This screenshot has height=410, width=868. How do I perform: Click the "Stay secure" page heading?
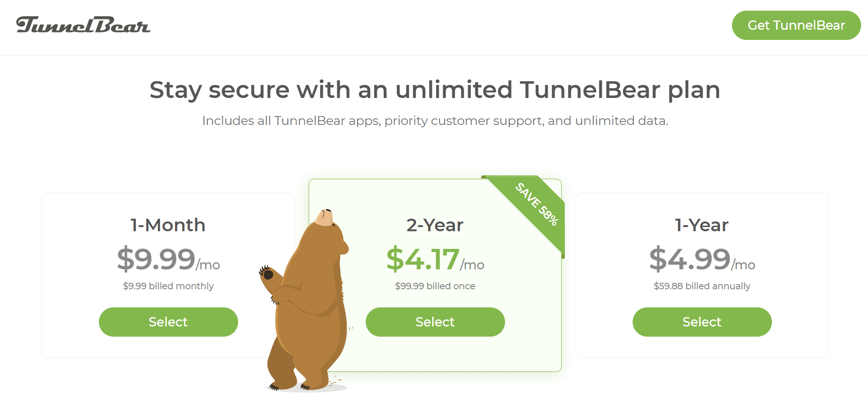click(x=434, y=90)
